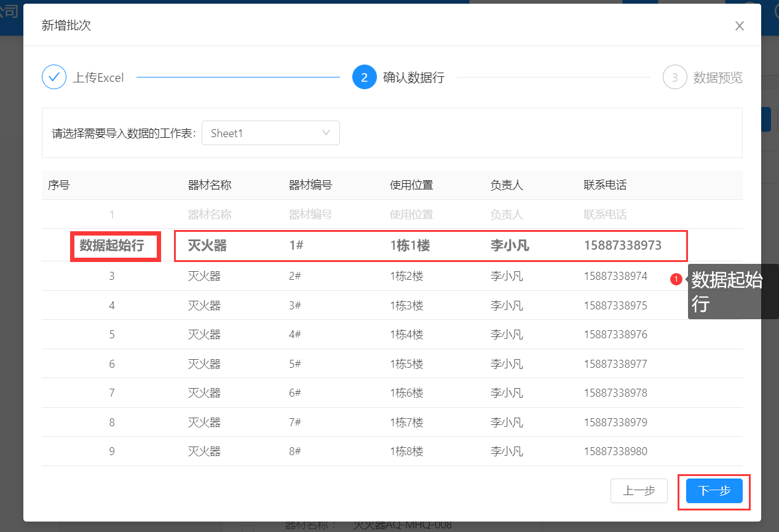
Task: Click 下一步 to proceed to data preview
Action: [x=714, y=491]
